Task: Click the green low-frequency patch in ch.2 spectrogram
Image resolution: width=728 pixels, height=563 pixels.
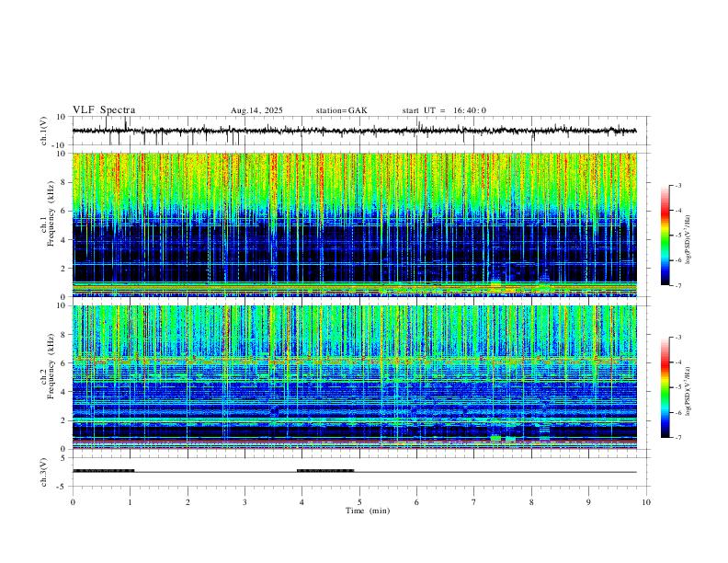Action: pos(495,438)
